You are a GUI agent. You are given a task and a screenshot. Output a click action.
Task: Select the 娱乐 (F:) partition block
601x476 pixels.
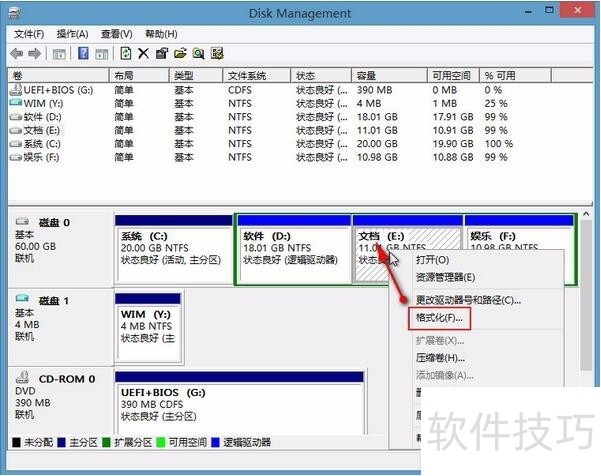click(x=519, y=233)
